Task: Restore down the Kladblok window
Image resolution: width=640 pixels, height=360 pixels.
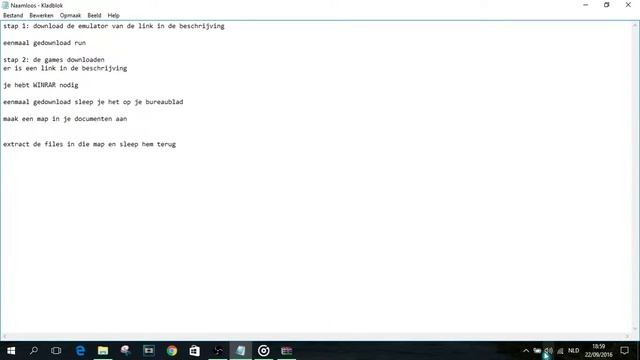Action: tap(607, 5)
